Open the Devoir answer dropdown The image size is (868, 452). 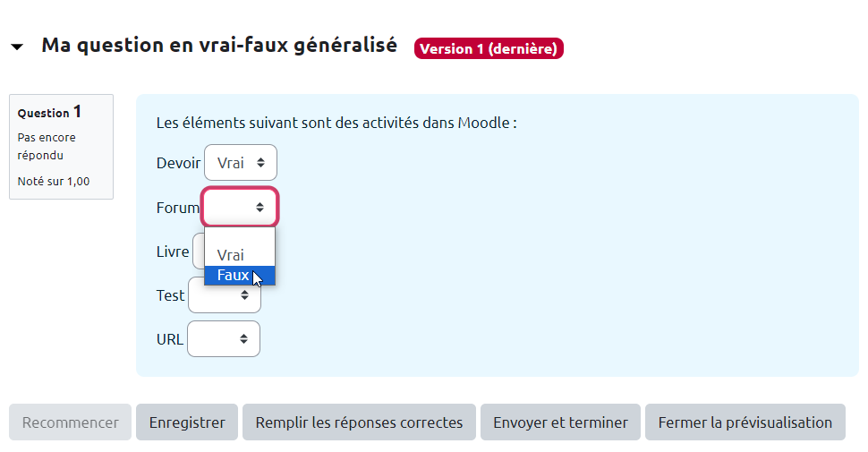pos(241,163)
